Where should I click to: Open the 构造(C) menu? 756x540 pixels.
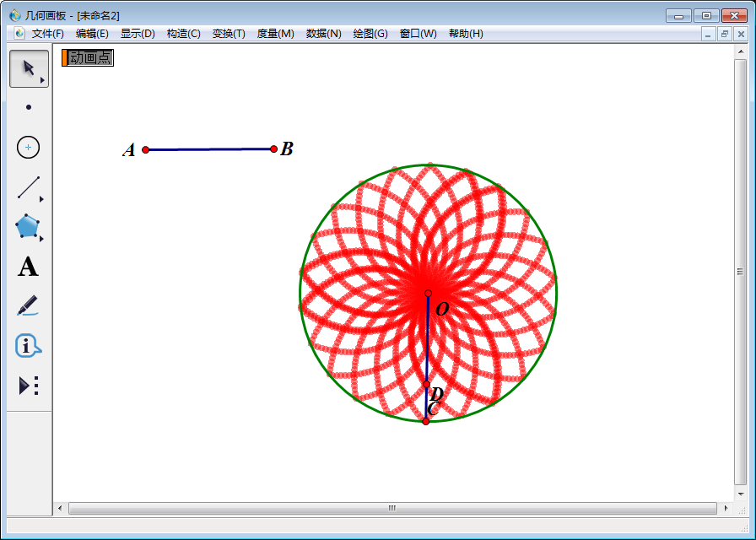(x=183, y=34)
